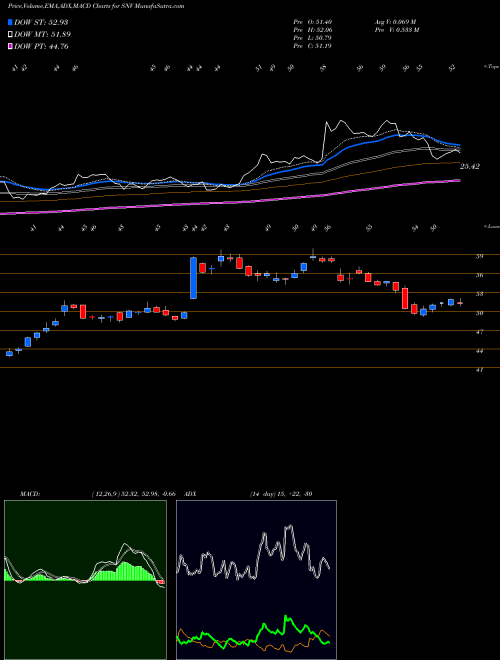
Task: Open the green MACD histogram chart
Action: click(x=85, y=580)
